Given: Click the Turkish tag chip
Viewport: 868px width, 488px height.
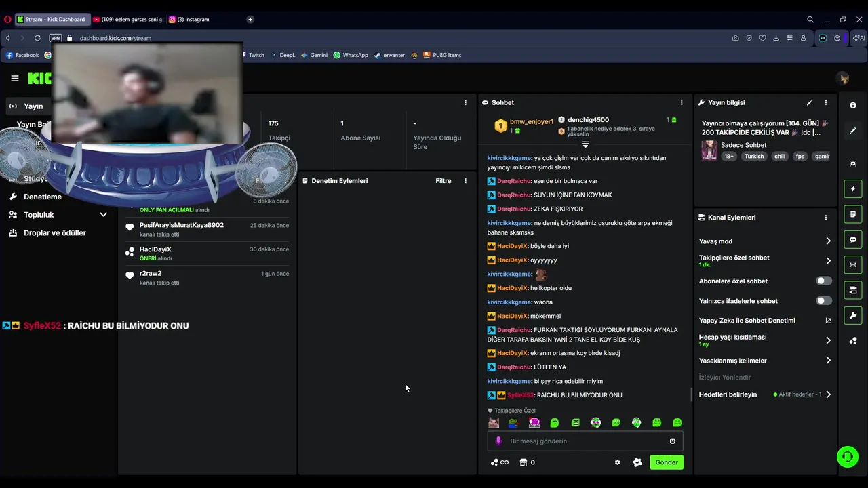Looking at the screenshot, I should (x=754, y=156).
